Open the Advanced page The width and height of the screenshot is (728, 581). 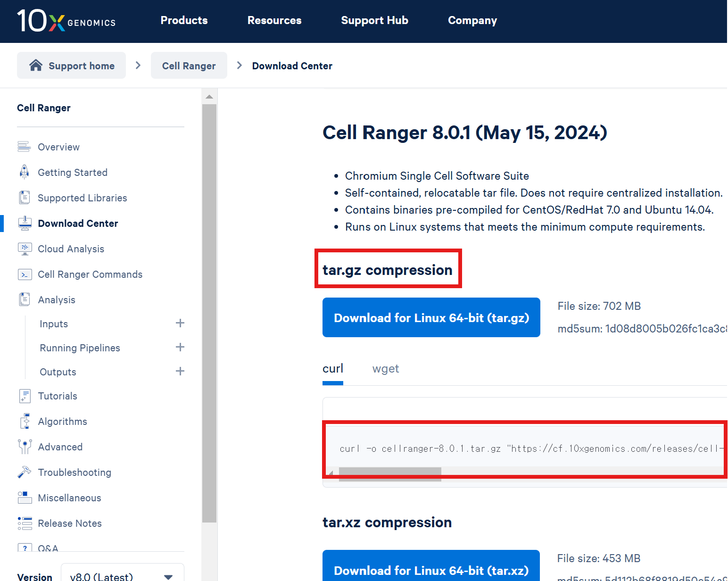(60, 447)
